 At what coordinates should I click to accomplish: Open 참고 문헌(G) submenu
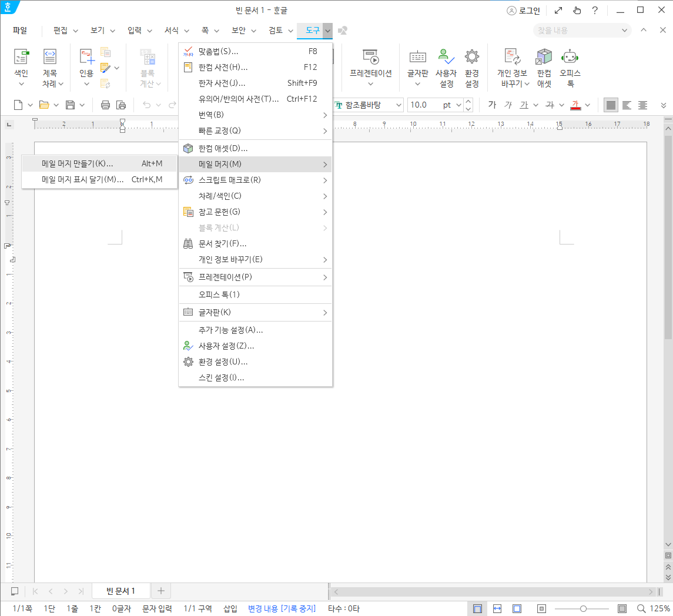point(255,212)
